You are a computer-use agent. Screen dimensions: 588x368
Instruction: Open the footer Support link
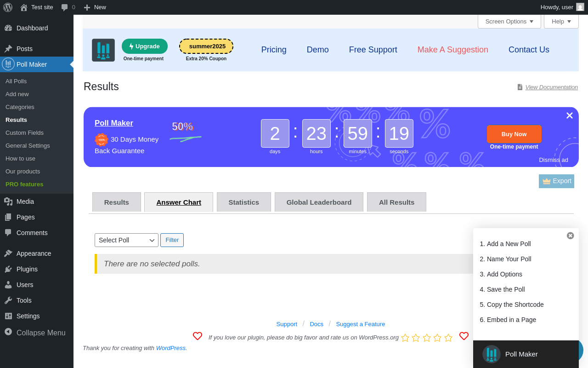[287, 324]
